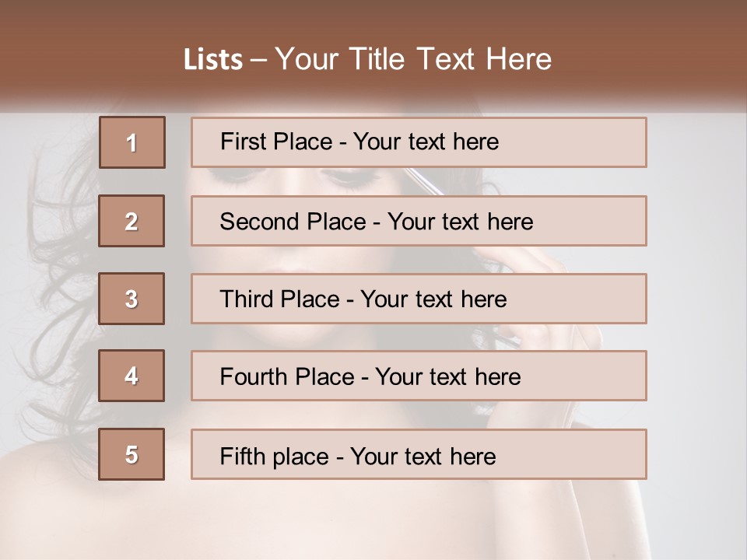747x560 pixels.
Task: Select the 'Second Place' text box
Action: pos(419,221)
